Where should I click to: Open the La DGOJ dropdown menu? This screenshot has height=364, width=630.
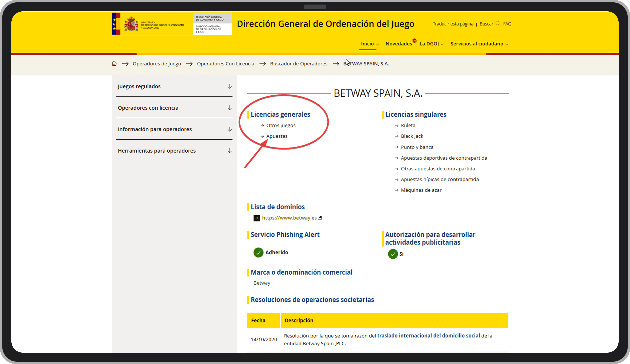pos(432,44)
